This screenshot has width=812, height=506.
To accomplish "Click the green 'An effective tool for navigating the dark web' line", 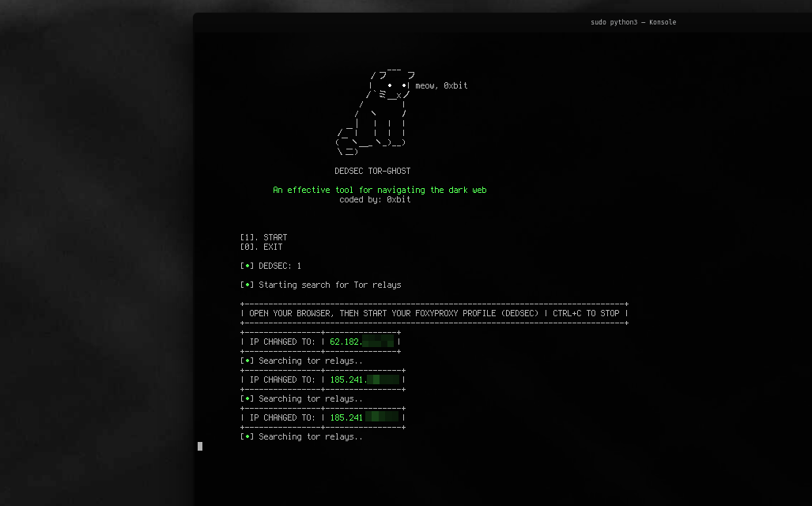I will click(x=380, y=190).
